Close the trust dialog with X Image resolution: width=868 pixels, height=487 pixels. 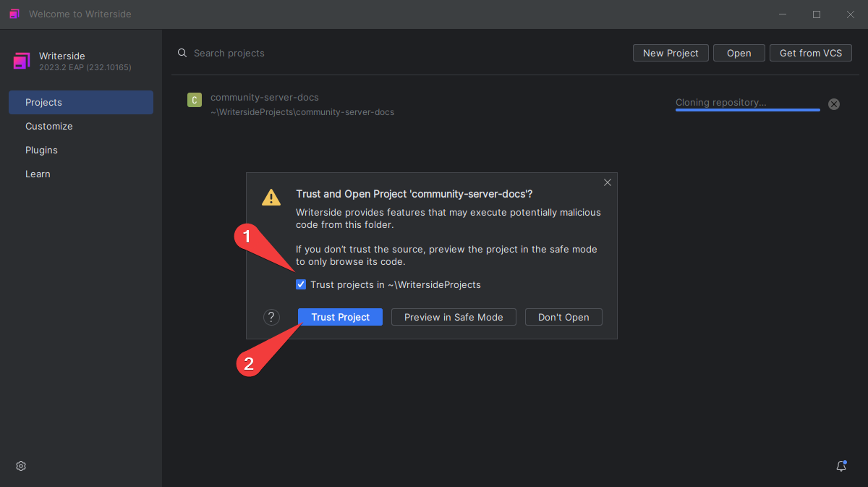click(x=608, y=182)
